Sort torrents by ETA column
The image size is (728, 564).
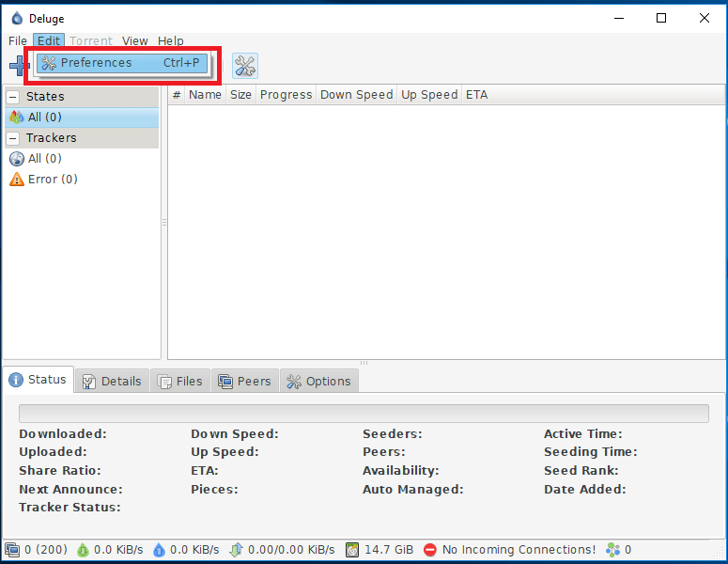[x=477, y=95]
